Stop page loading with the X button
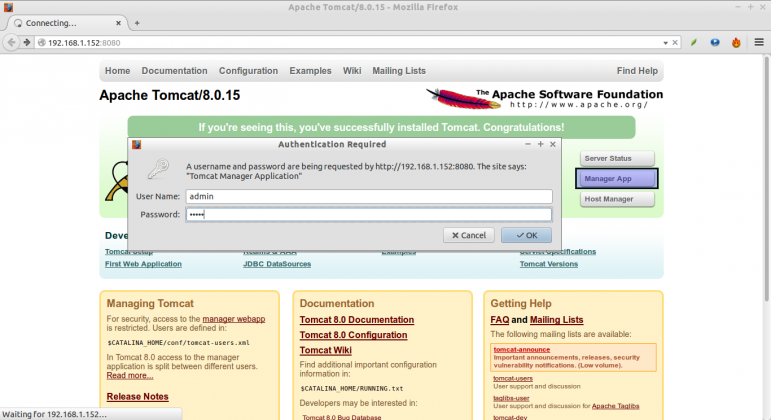 [675, 43]
